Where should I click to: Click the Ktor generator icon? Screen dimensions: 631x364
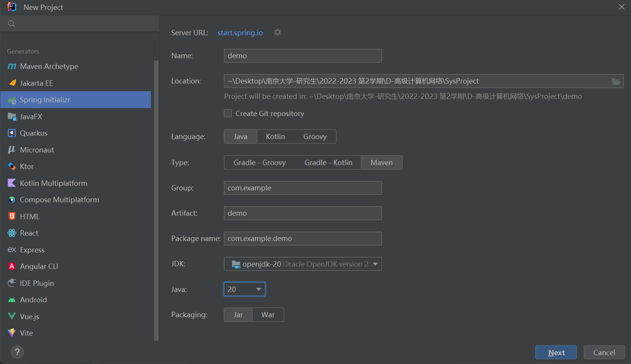coord(12,166)
